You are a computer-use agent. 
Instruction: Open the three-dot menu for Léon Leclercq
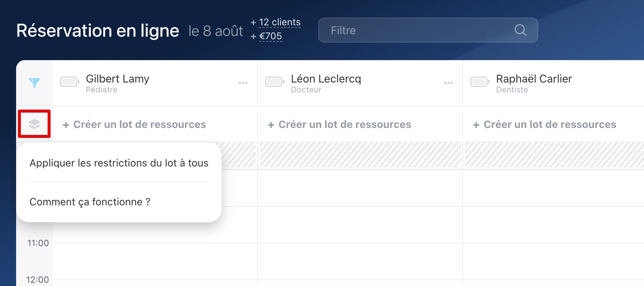[448, 83]
